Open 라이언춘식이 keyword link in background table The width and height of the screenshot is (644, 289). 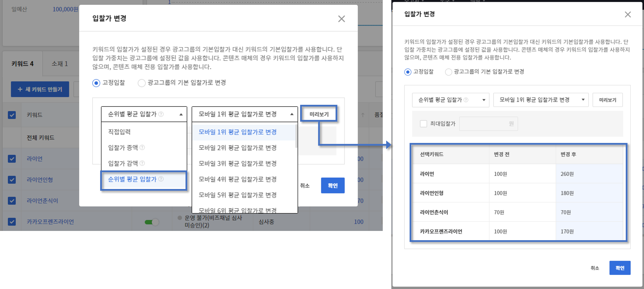coord(42,201)
